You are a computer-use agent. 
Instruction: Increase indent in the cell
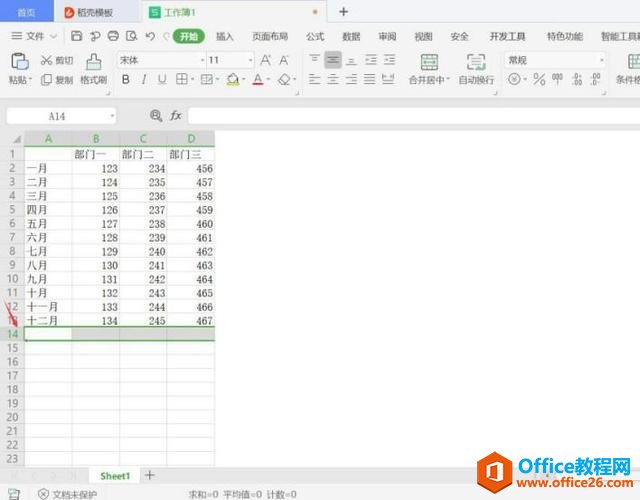tap(389, 60)
